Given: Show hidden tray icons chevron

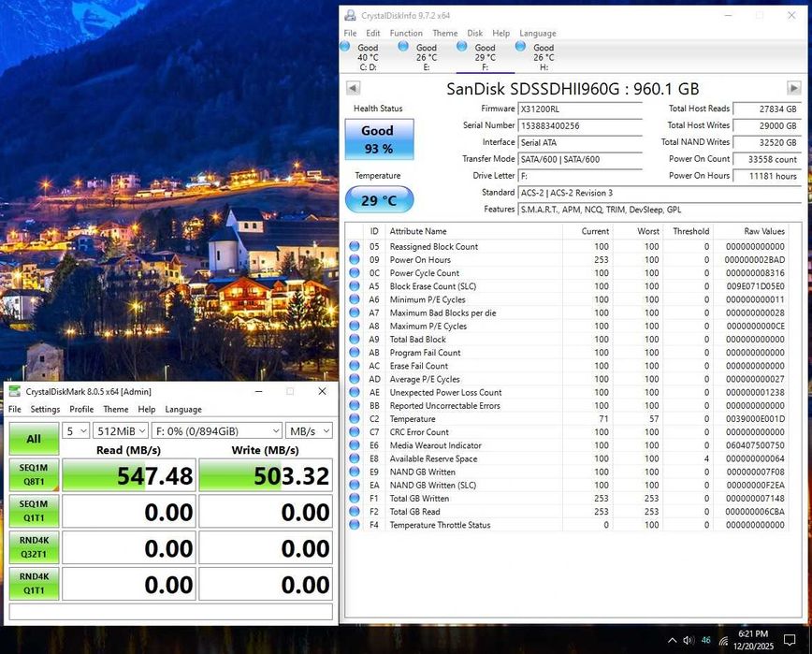Looking at the screenshot, I should pos(672,641).
